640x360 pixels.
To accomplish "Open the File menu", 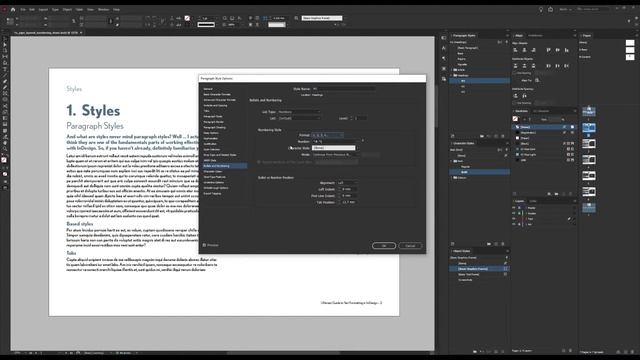I will pos(23,9).
